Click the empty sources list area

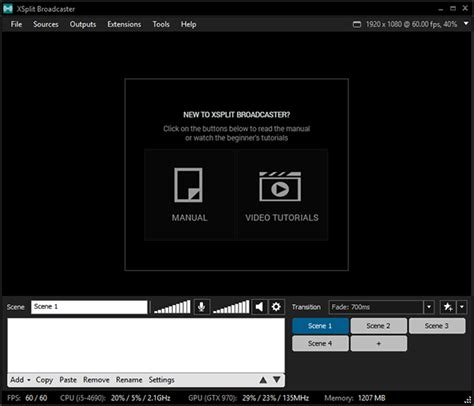coord(146,345)
